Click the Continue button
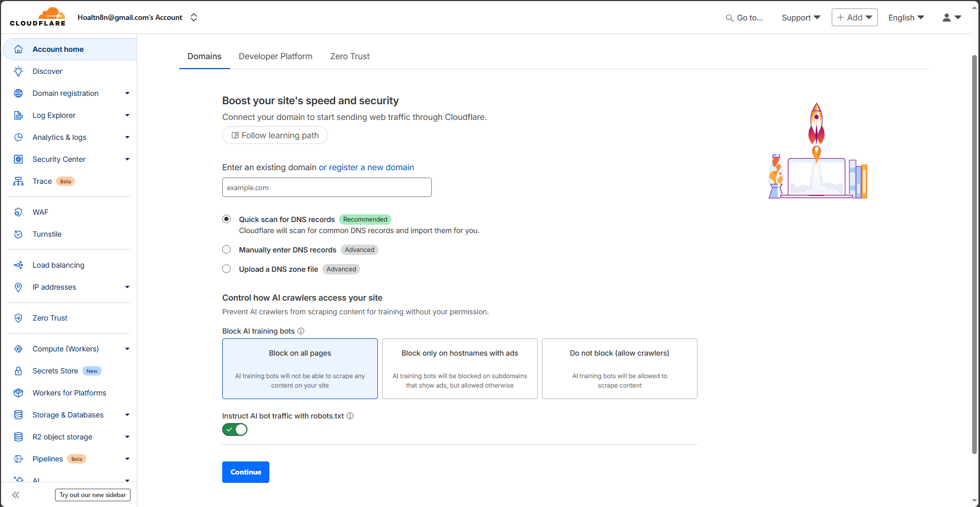 [x=246, y=472]
